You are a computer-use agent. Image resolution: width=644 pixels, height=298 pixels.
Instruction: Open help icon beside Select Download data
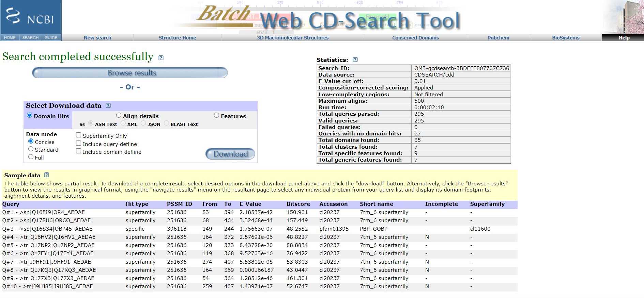pyautogui.click(x=108, y=105)
